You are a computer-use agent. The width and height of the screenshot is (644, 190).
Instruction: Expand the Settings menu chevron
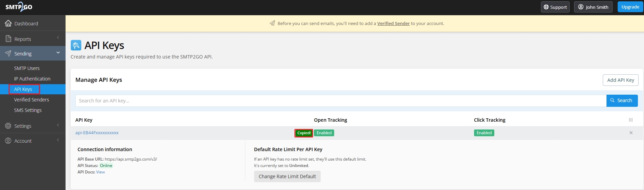58,125
